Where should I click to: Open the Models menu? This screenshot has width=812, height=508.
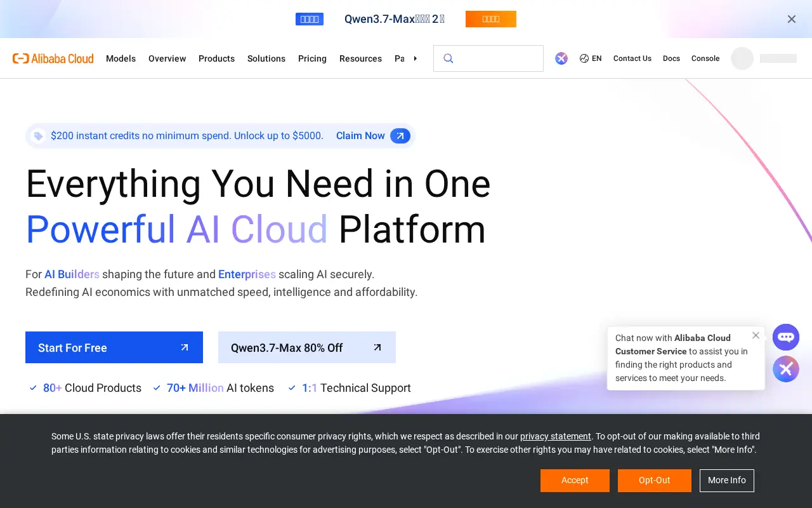(121, 58)
